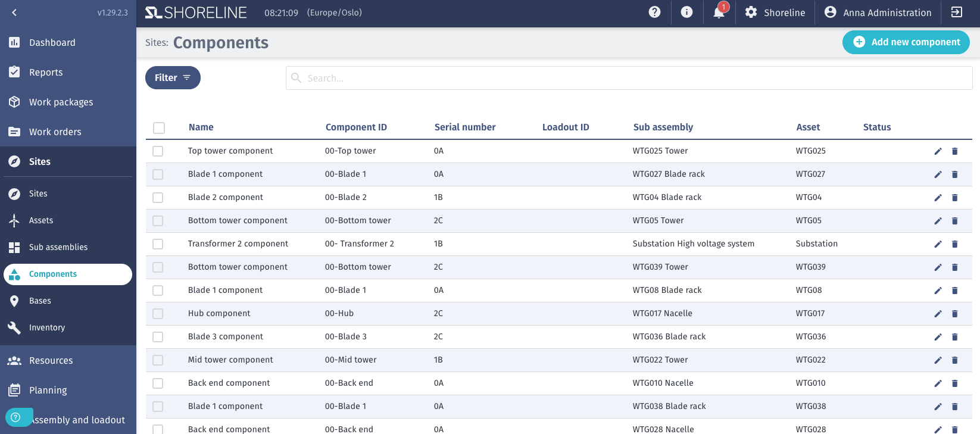Viewport: 980px width, 434px height.
Task: Focus the Search input field
Action: coord(629,78)
